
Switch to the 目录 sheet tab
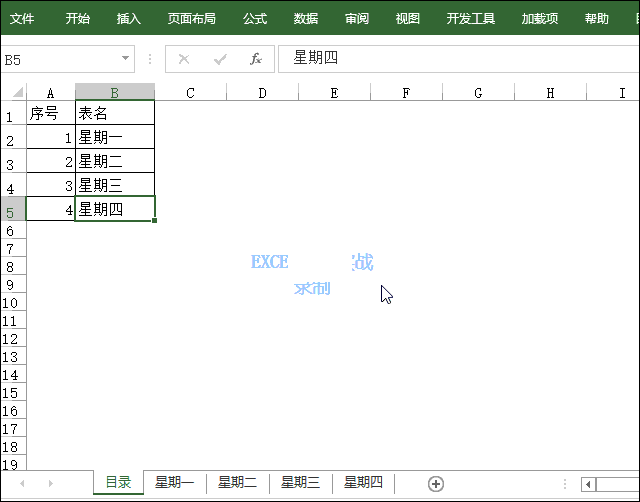coord(118,482)
